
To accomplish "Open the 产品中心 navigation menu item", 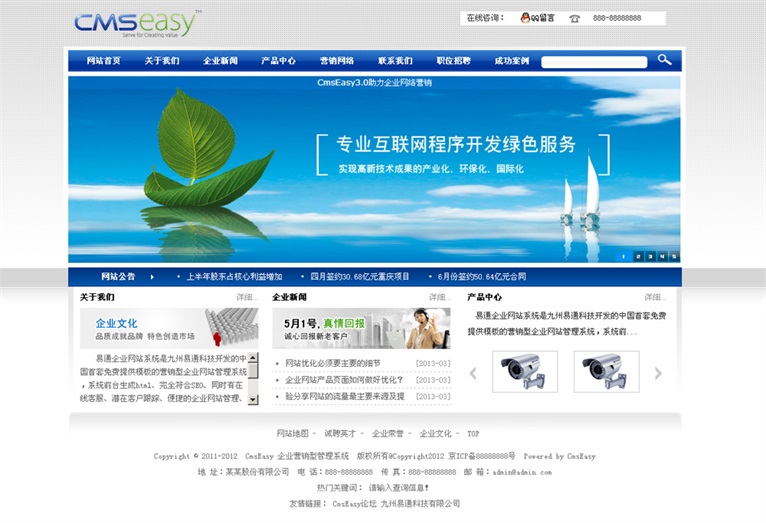I will click(x=278, y=61).
